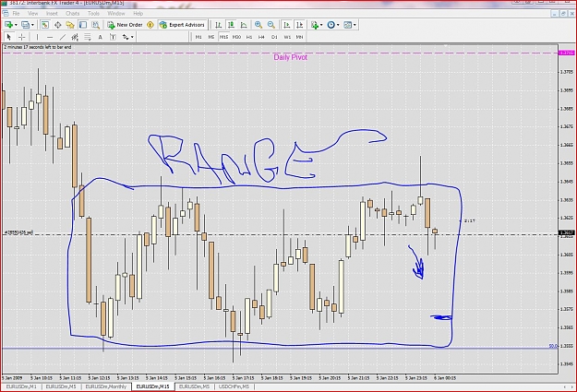The width and height of the screenshot is (577, 392).
Task: Select the Horizontal Line tool
Action: [50, 37]
